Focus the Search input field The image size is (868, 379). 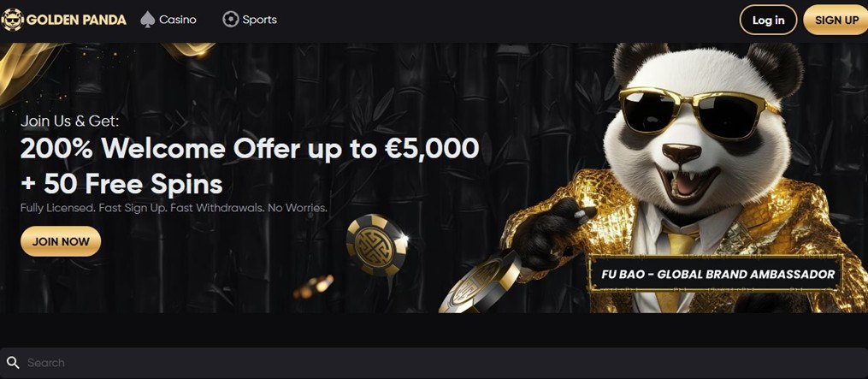pos(434,363)
